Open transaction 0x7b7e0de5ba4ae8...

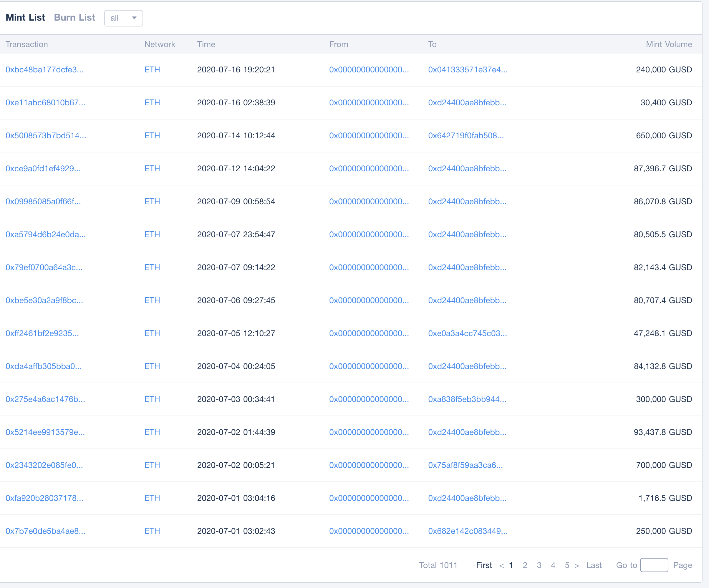pos(46,531)
